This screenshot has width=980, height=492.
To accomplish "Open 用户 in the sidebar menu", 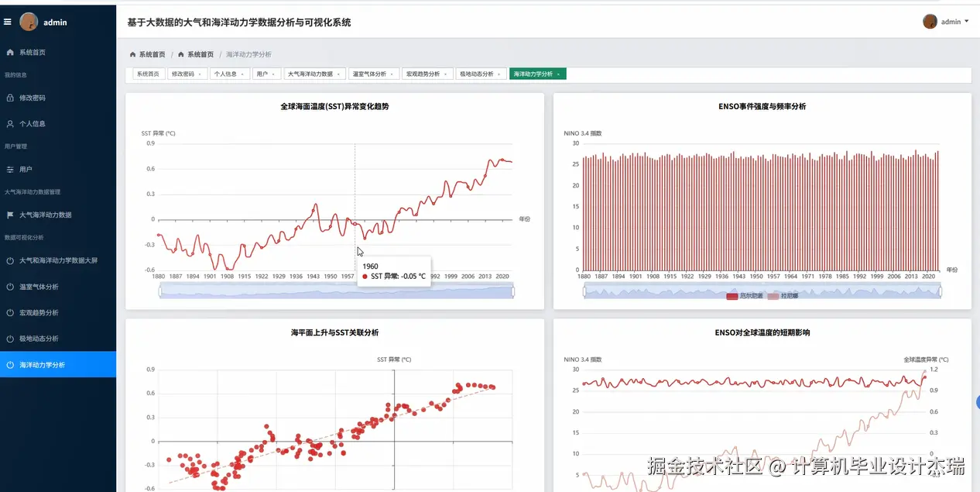I will [58, 169].
